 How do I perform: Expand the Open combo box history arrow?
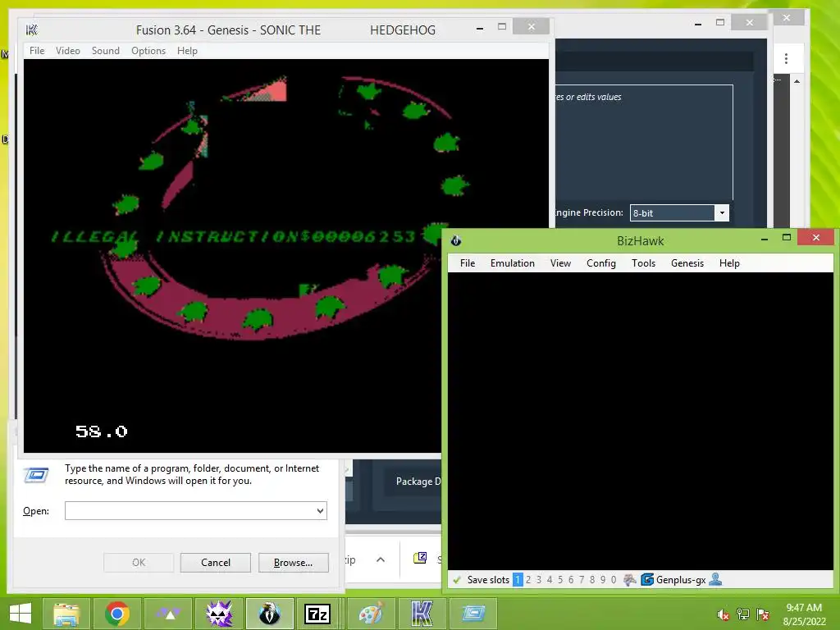(x=321, y=510)
